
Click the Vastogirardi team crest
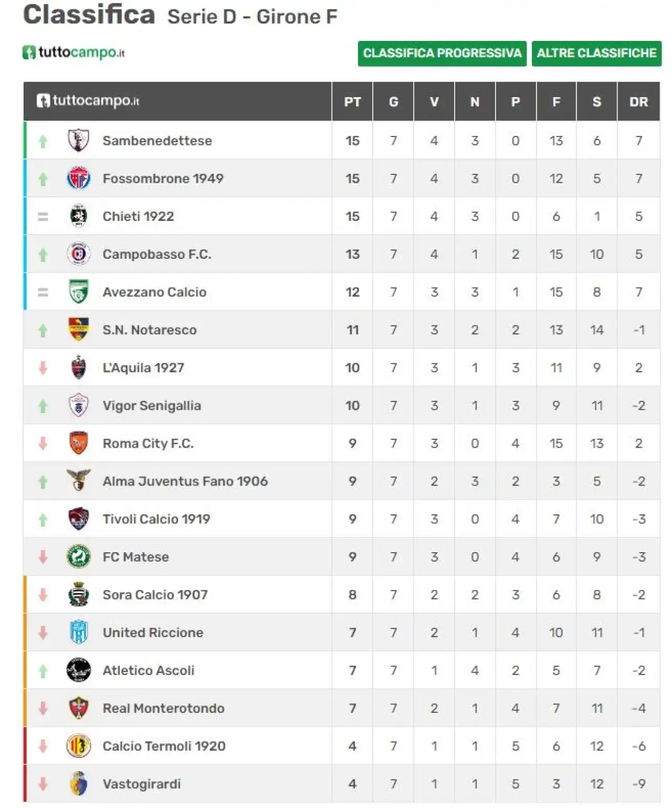79,784
